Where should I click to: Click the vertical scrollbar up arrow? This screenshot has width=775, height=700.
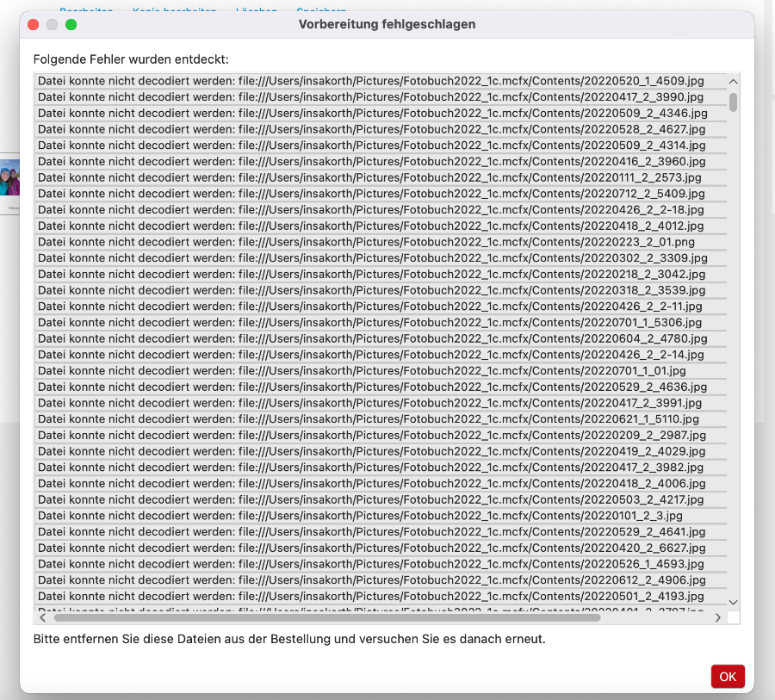734,82
